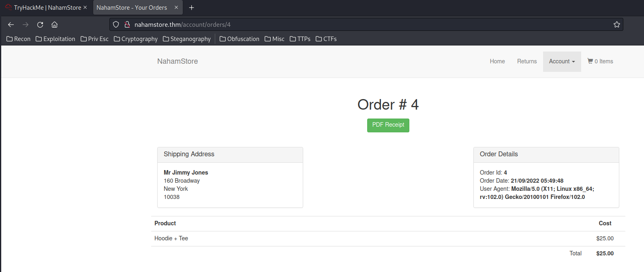Screen dimensions: 644x272
Task: Go to the Home nav link
Action: [x=497, y=61]
